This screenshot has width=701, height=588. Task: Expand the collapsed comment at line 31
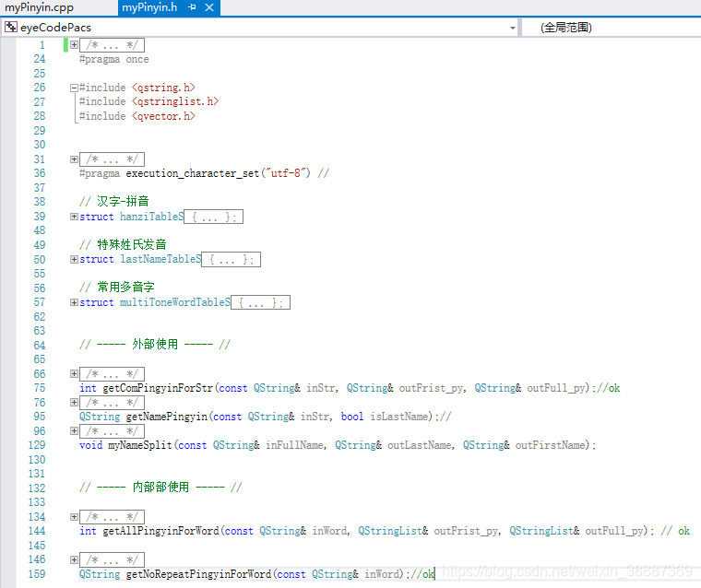[74, 159]
